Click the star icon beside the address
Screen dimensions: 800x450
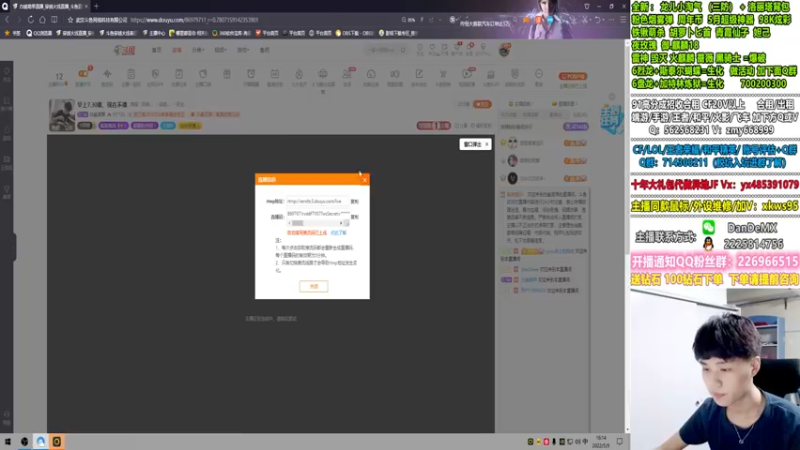click(70, 20)
